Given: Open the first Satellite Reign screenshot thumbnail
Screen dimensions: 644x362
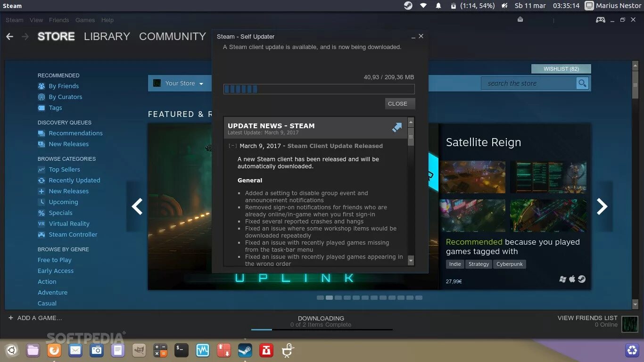Looking at the screenshot, I should click(x=473, y=177).
